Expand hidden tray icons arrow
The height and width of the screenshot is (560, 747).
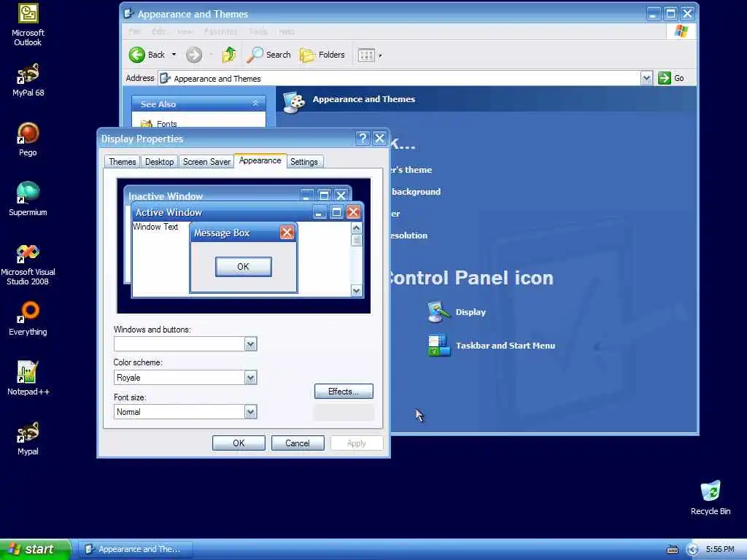(x=693, y=550)
